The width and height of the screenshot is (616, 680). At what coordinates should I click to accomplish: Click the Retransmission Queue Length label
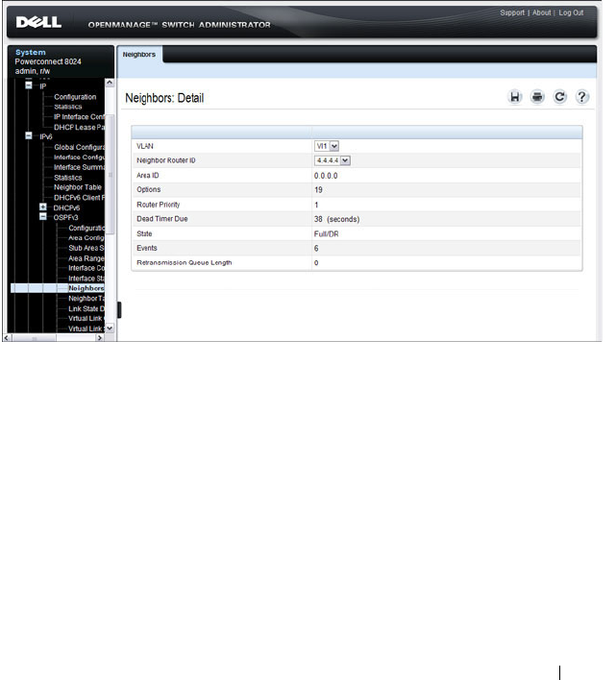point(185,263)
